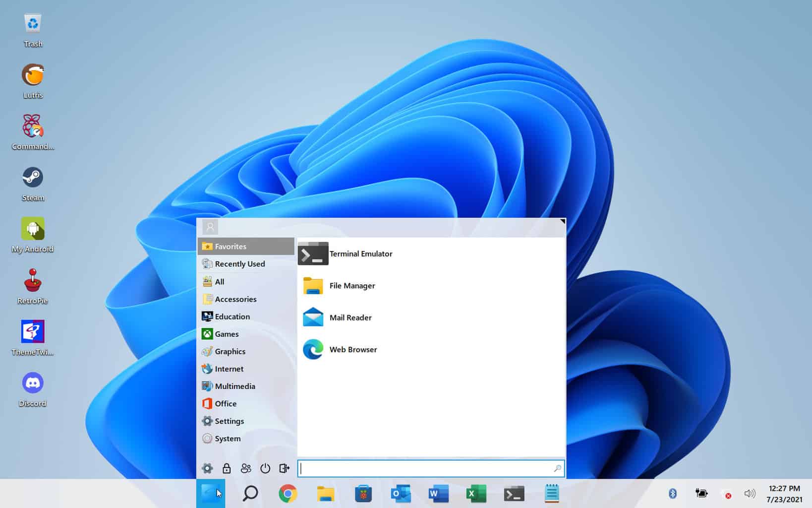Open the terminal icon on the taskbar
812x508 pixels.
[514, 494]
